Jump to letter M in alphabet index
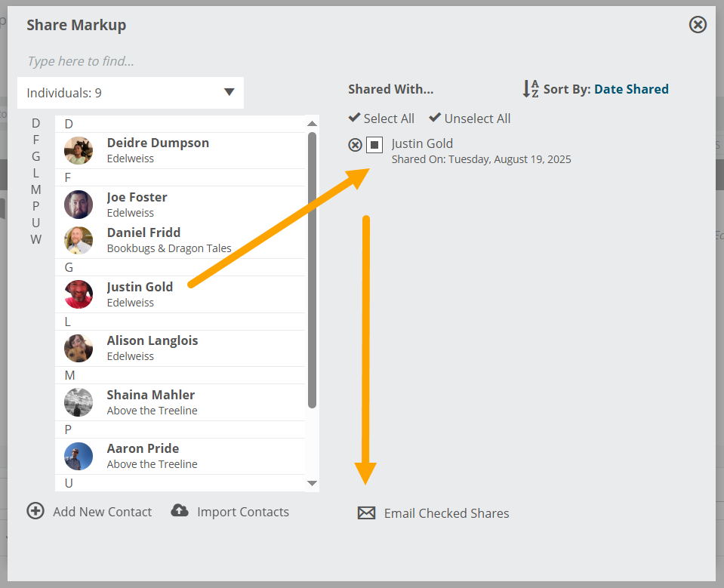 pyautogui.click(x=36, y=189)
